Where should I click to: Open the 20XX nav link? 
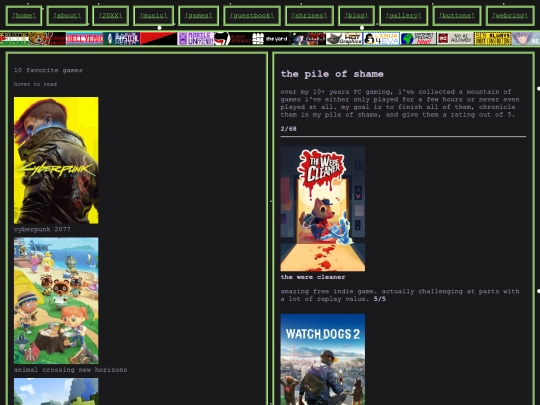(x=111, y=16)
